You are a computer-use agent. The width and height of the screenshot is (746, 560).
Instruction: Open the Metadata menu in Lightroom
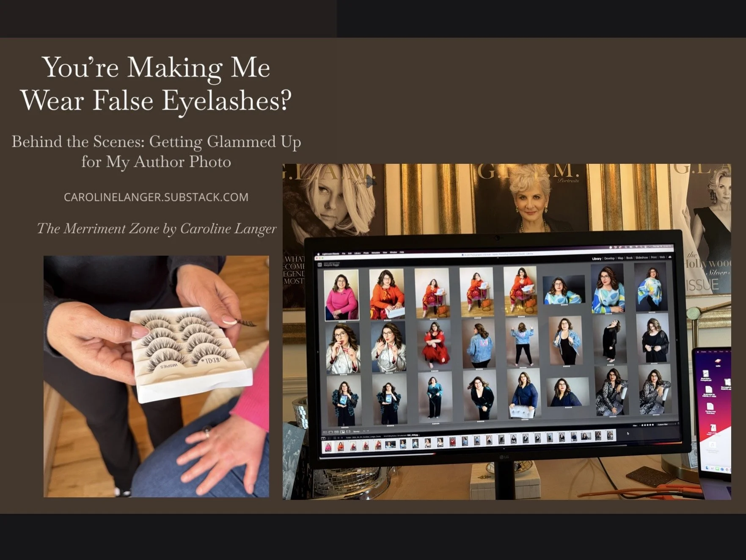tap(376, 253)
